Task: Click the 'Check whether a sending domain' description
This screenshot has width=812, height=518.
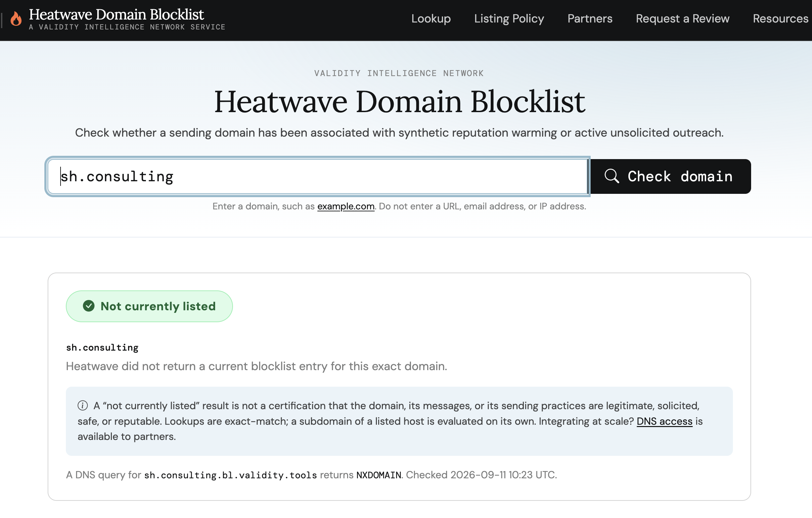Action: pos(399,133)
